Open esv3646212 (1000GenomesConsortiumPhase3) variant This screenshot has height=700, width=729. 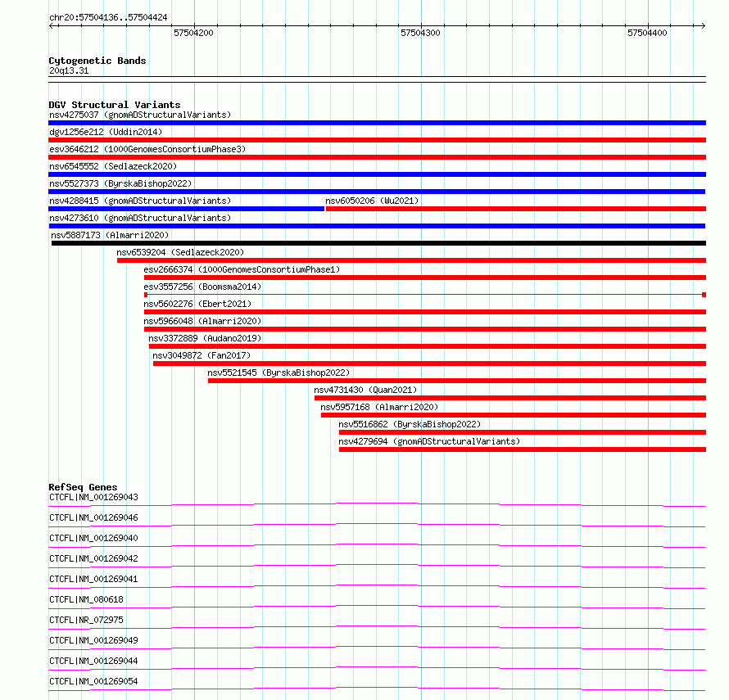coord(147,149)
